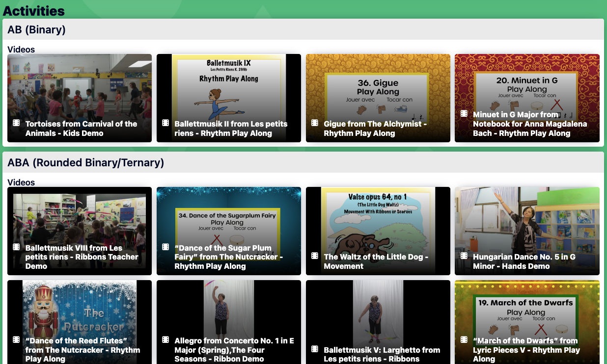The image size is (607, 364).
Task: Click film icon beside Tortoises Kids Demo
Action: 16,123
